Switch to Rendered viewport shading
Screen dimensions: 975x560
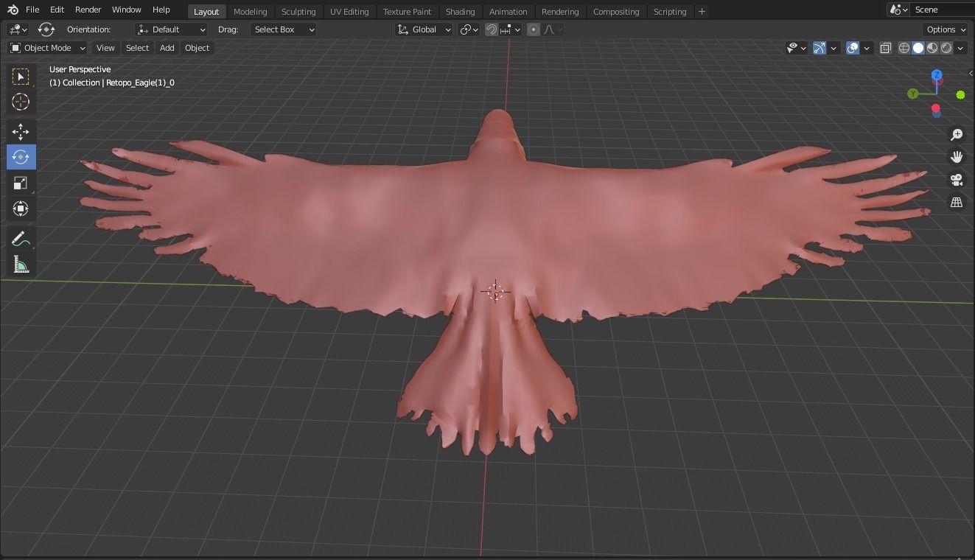tap(946, 48)
